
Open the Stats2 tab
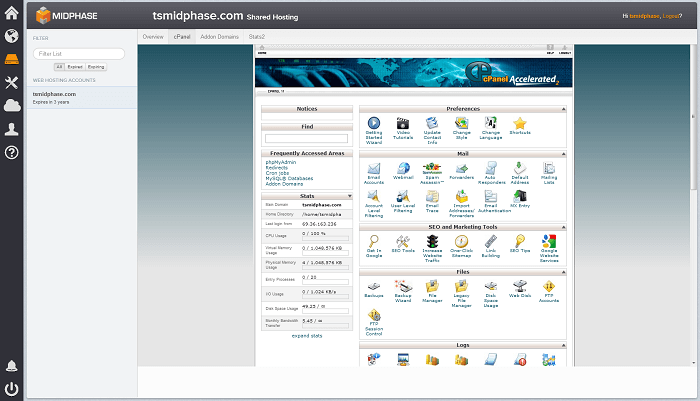[257, 37]
